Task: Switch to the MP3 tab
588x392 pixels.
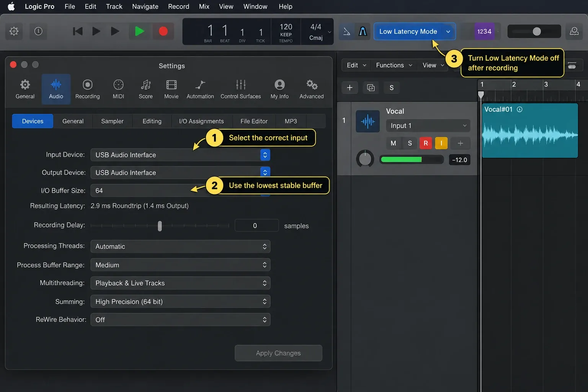Action: click(x=291, y=121)
